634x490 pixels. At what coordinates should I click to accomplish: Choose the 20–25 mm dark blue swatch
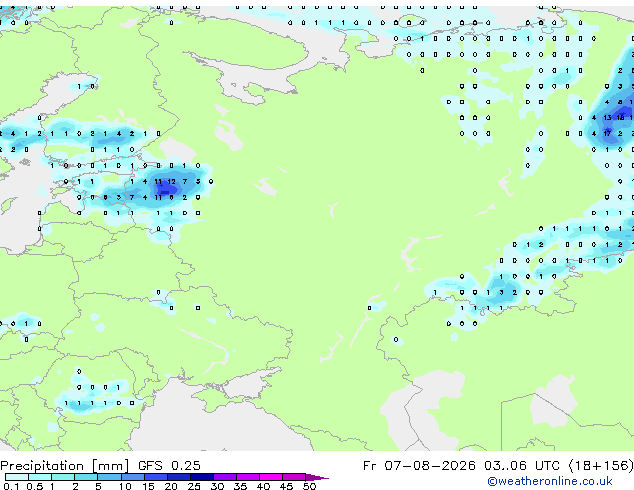coord(178,477)
